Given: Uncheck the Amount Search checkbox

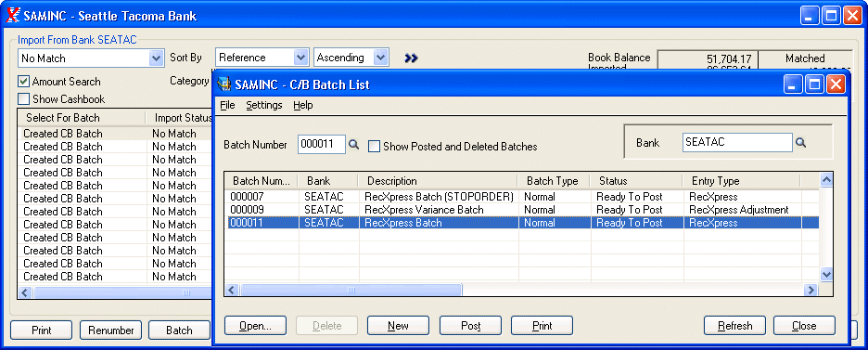Looking at the screenshot, I should 23,82.
